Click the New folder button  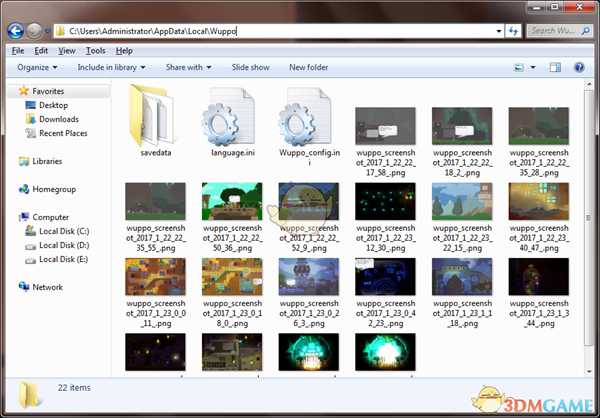click(x=308, y=67)
